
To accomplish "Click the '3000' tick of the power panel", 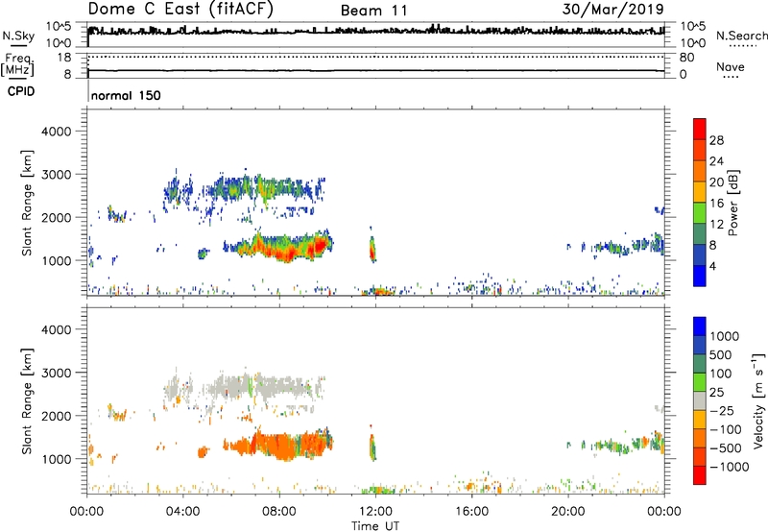I will (x=57, y=175).
